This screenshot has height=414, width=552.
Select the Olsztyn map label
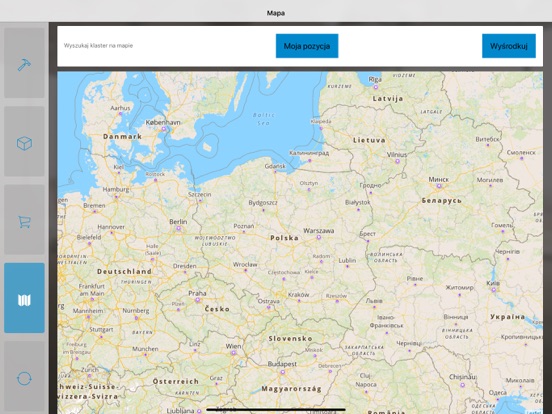click(309, 183)
